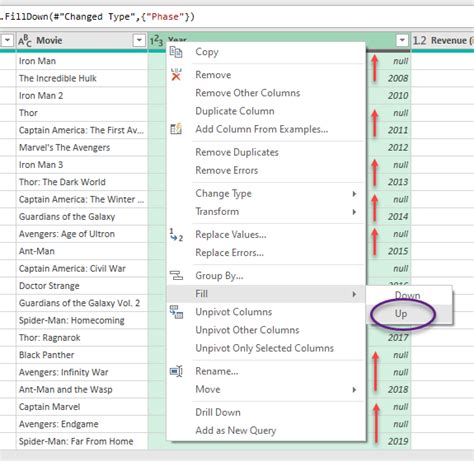Click the Replace Values icon
This screenshot has width=474, height=461.
point(176,235)
